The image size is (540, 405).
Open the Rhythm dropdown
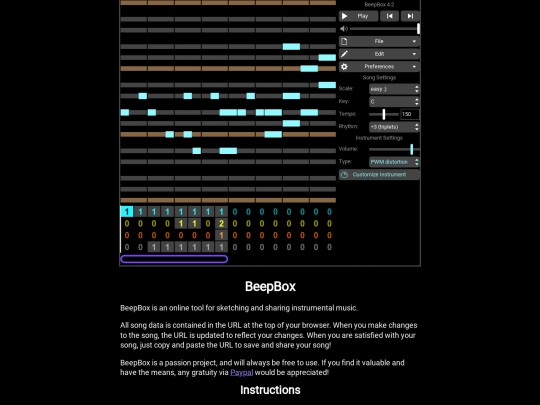pos(394,127)
